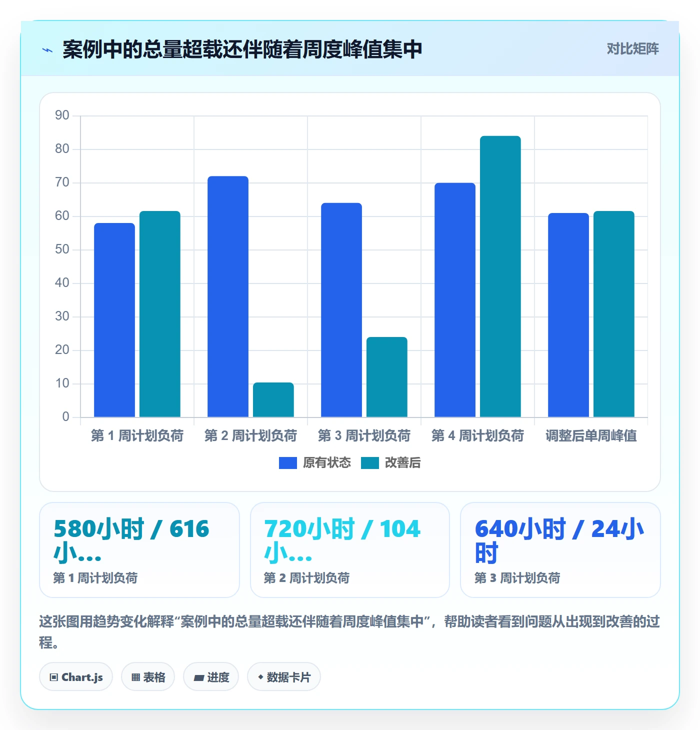Click the teal bar for 第 3 周计划负荷
The height and width of the screenshot is (730, 700).
coord(387,377)
